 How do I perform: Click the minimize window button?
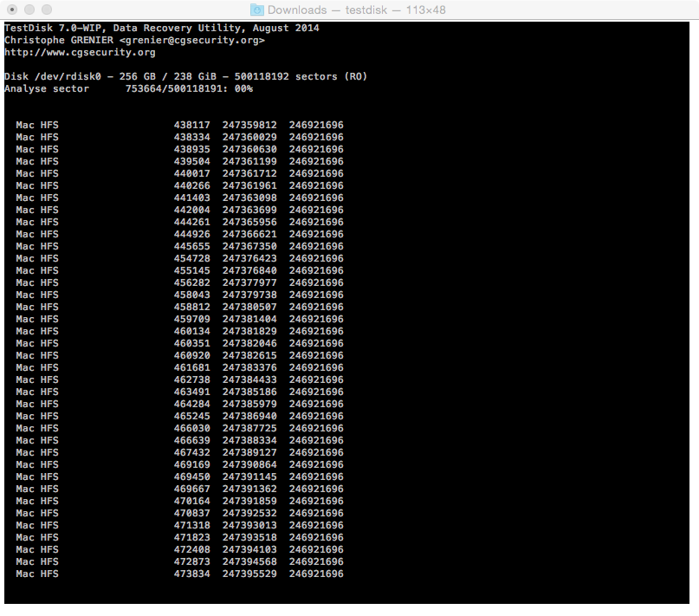click(x=29, y=10)
